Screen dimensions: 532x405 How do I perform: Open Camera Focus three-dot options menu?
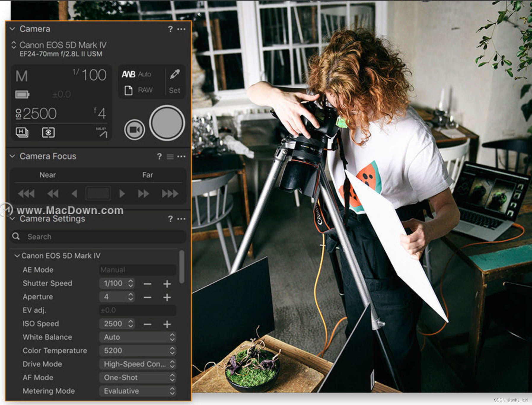(x=181, y=156)
